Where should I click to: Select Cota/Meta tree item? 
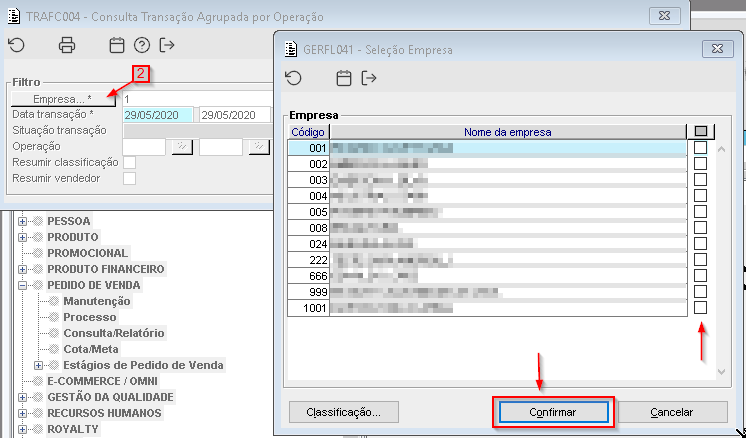pyautogui.click(x=91, y=349)
